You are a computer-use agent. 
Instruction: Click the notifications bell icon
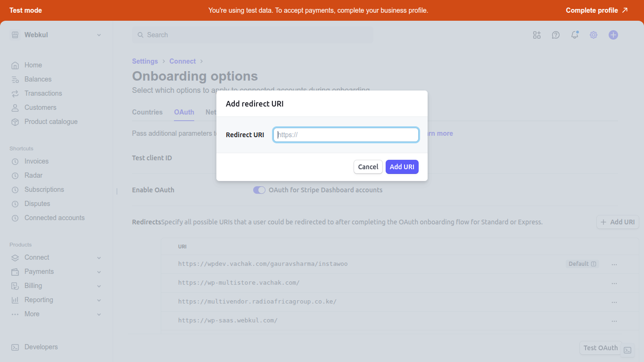coord(574,35)
